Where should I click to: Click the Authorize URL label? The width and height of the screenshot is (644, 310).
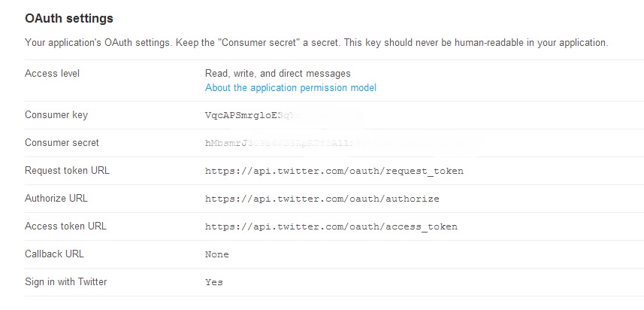pos(56,199)
